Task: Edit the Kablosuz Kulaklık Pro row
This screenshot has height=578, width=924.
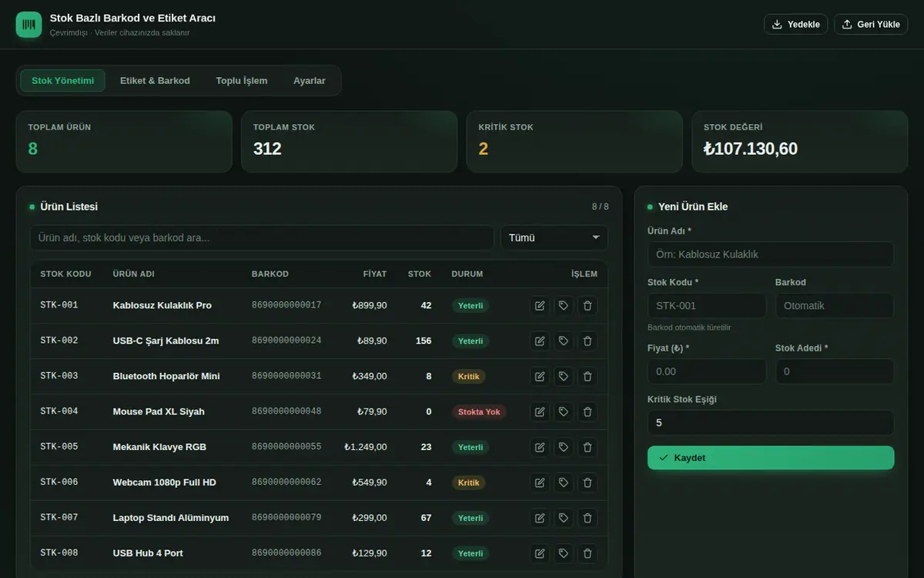Action: click(540, 305)
